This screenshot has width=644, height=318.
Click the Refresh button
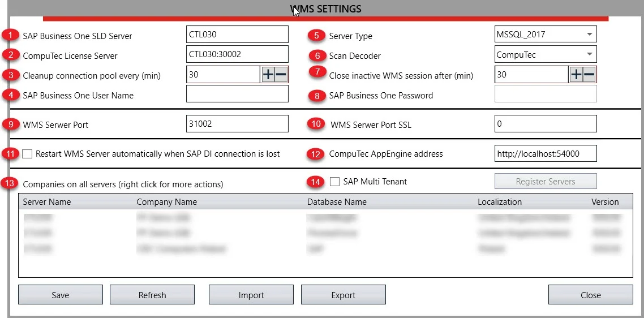coord(152,295)
